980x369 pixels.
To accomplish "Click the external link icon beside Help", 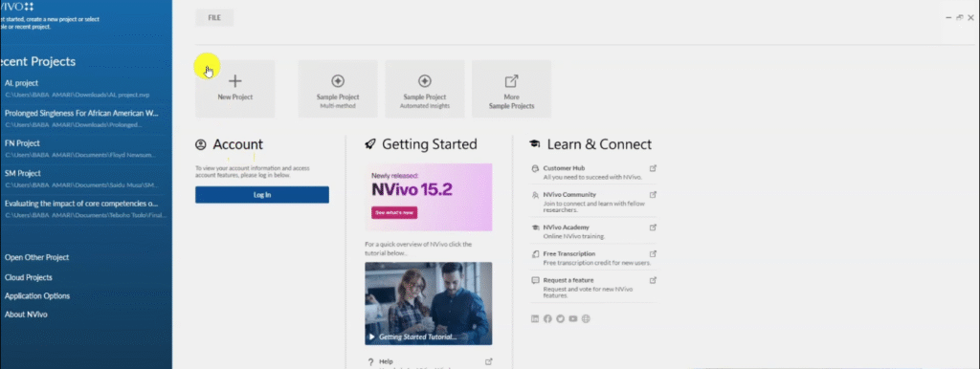I will [x=489, y=361].
